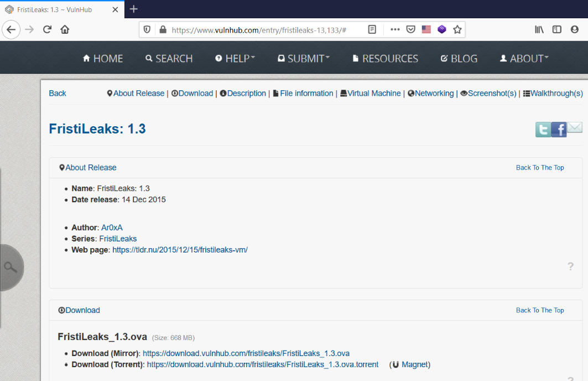The image size is (588, 381).
Task: Expand the SUBMIT dropdown menu
Action: [304, 59]
